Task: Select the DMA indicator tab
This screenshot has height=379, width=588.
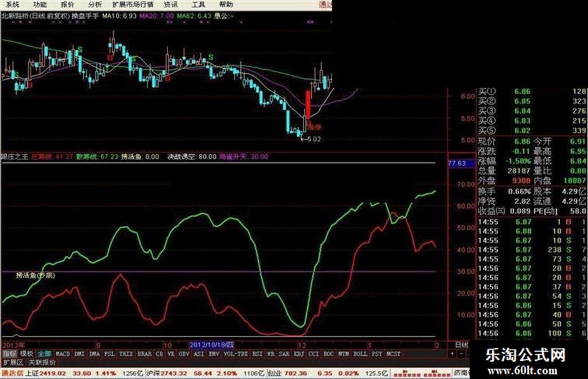Action: 95,354
